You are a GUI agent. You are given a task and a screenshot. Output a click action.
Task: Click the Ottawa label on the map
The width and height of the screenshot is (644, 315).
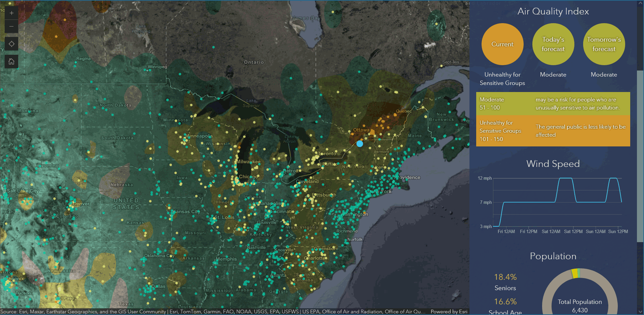pos(361,130)
